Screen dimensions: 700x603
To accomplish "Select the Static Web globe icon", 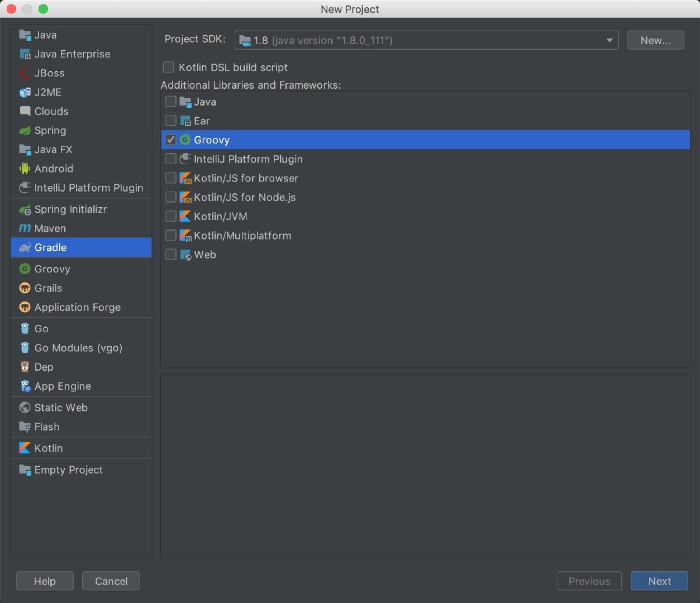I will click(25, 408).
